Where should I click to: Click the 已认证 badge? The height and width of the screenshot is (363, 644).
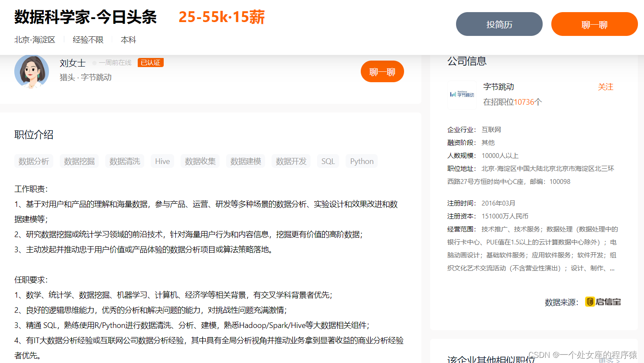pyautogui.click(x=150, y=63)
